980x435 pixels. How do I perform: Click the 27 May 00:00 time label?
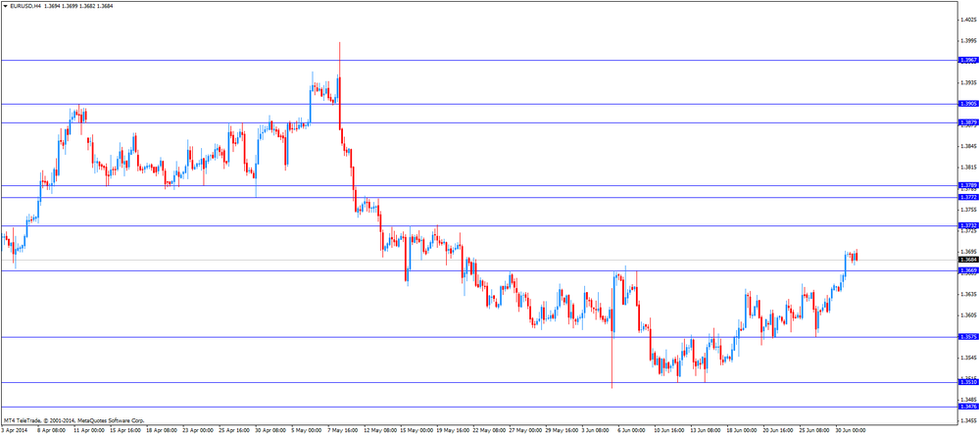[523, 430]
